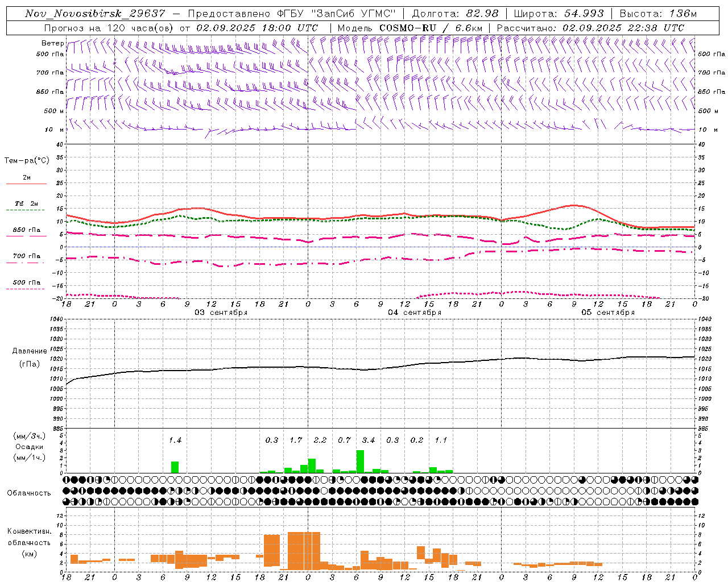
Task: Click the (мм/1ч.) unit label
Action: tap(30, 458)
